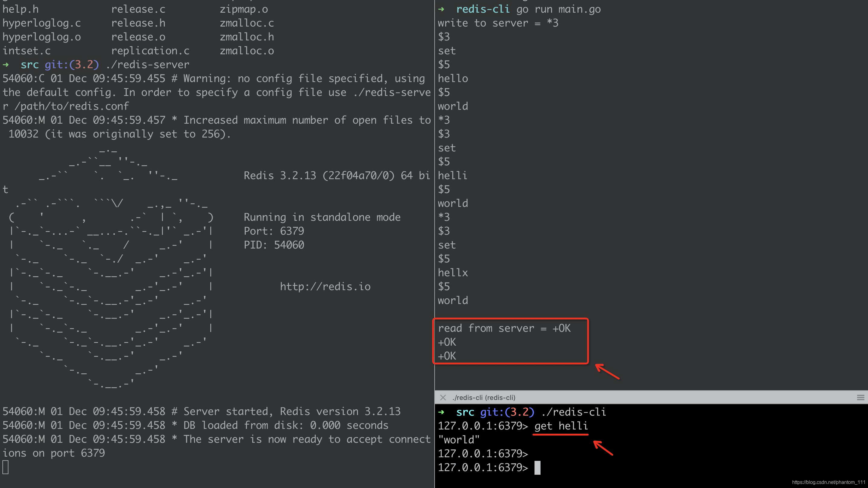Screen dimensions: 868x488
Task: Click './redis-cli' command in bottom pane
Action: click(x=574, y=412)
